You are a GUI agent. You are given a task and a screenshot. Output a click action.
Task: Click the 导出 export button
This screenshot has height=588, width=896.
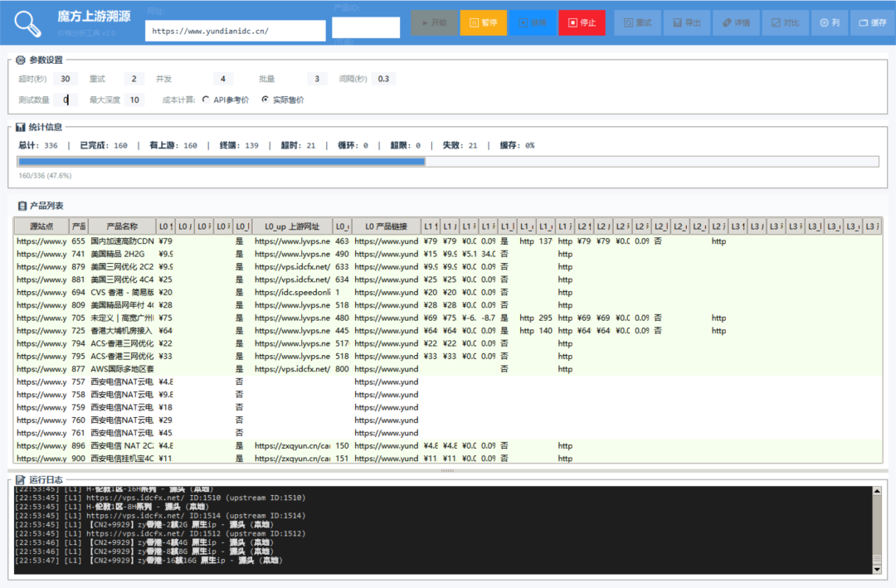point(686,23)
